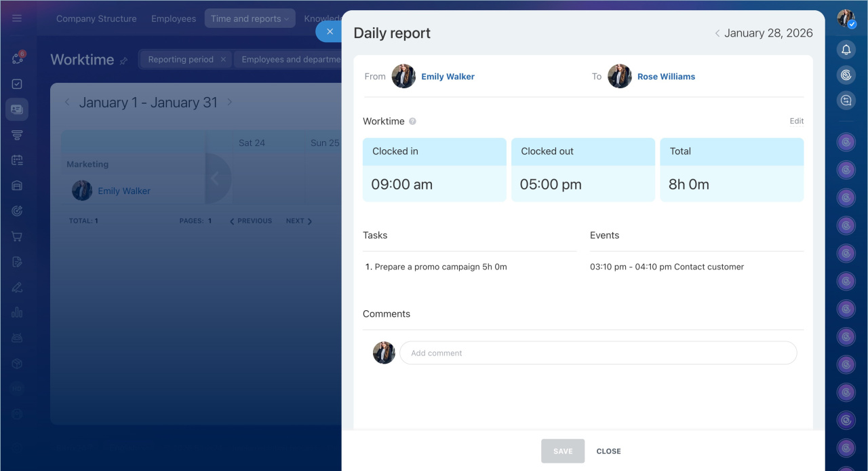Click the Add comment input field

point(597,353)
